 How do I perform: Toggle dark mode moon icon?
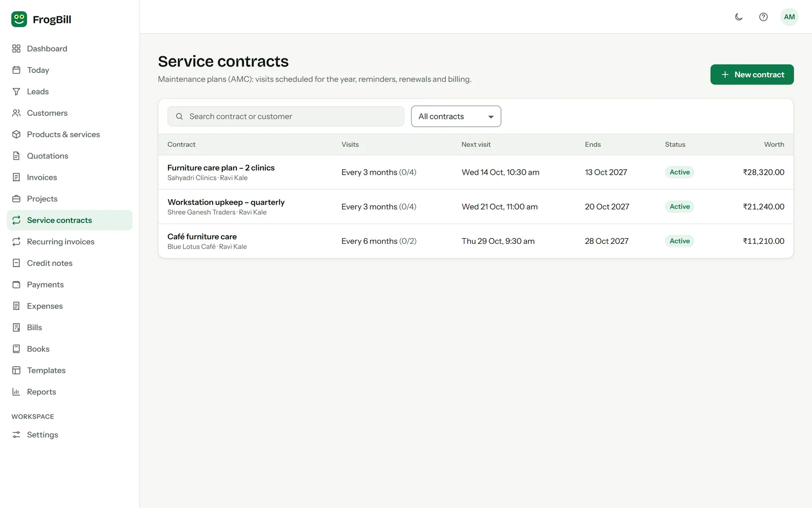pos(739,17)
